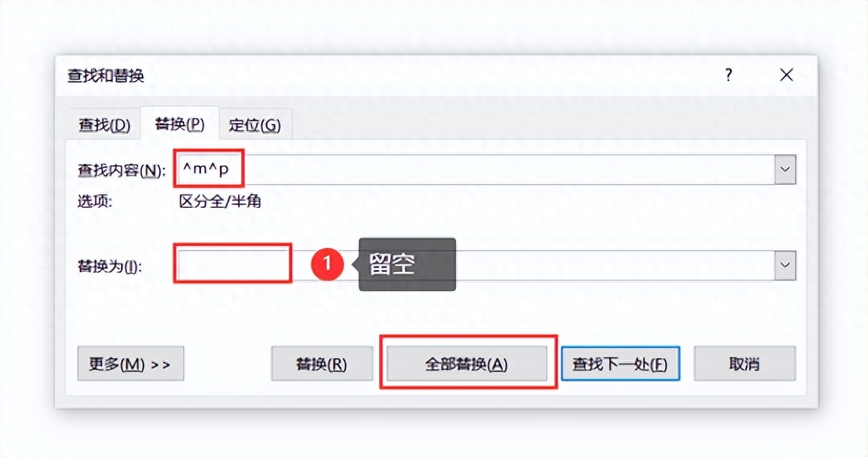Viewport: 868px width, 457px height.
Task: Expand the 查找内容 history dropdown arrow
Action: [785, 170]
